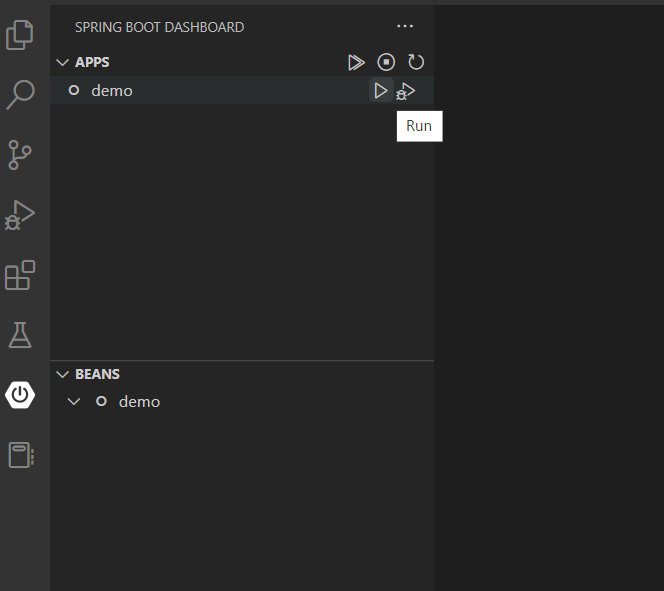Open the Testing flask view
The height and width of the screenshot is (591, 664).
20,335
